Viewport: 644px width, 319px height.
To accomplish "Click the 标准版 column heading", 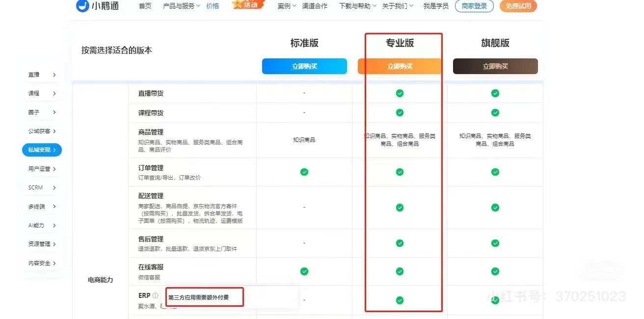I will coord(304,43).
